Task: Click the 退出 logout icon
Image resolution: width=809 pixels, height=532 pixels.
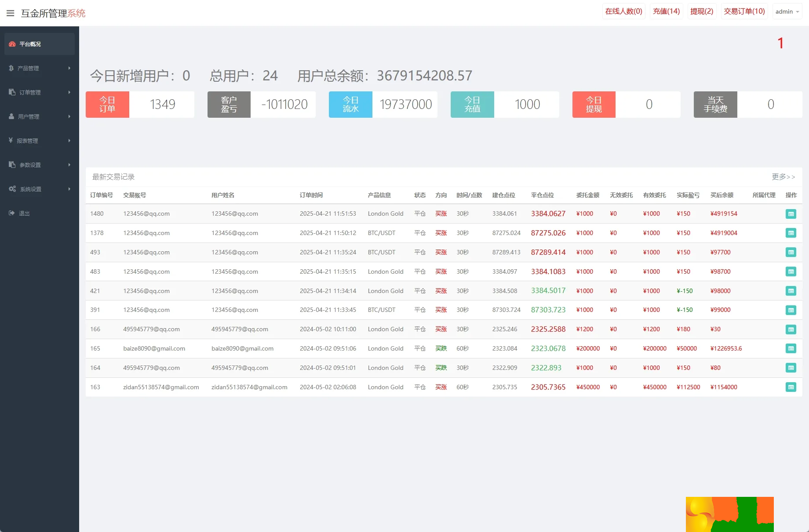Action: pyautogui.click(x=12, y=213)
